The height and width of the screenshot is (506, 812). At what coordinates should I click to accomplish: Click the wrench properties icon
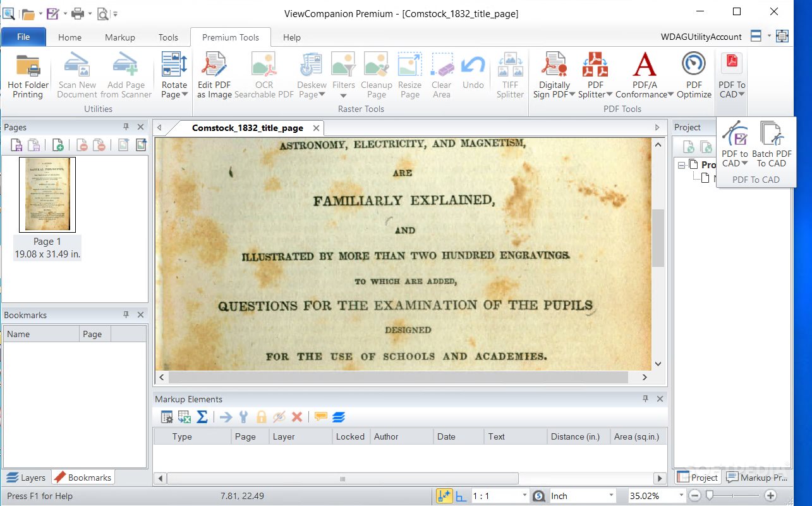pyautogui.click(x=243, y=417)
